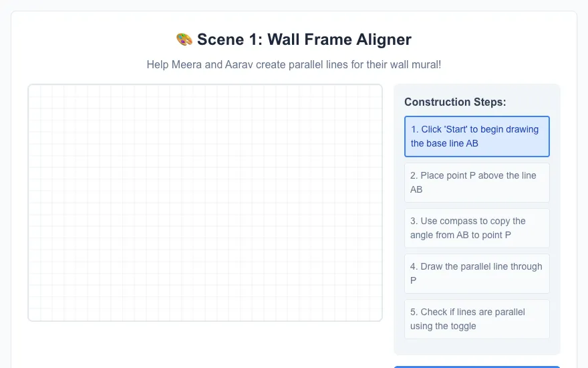The image size is (588, 368).
Task: Click the paint palette emoji icon
Action: click(x=184, y=39)
